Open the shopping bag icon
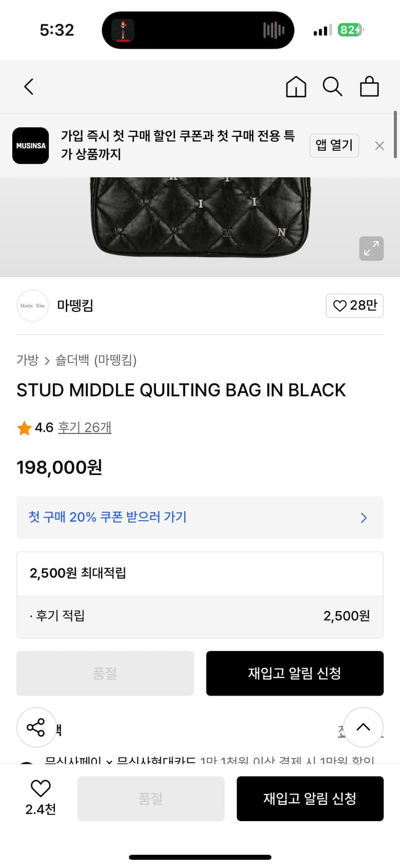Viewport: 400px width, 868px height. [x=369, y=86]
